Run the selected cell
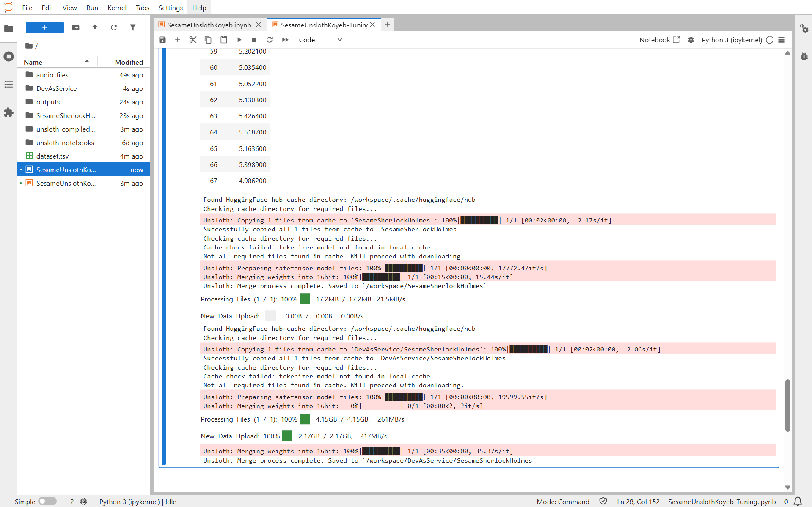Screen dimensions: 812x507 239,40
